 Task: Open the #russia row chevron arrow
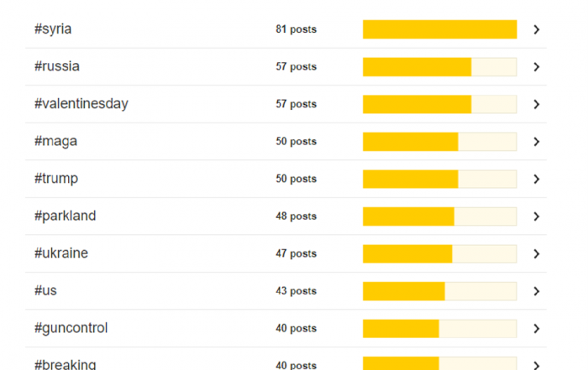(x=537, y=67)
